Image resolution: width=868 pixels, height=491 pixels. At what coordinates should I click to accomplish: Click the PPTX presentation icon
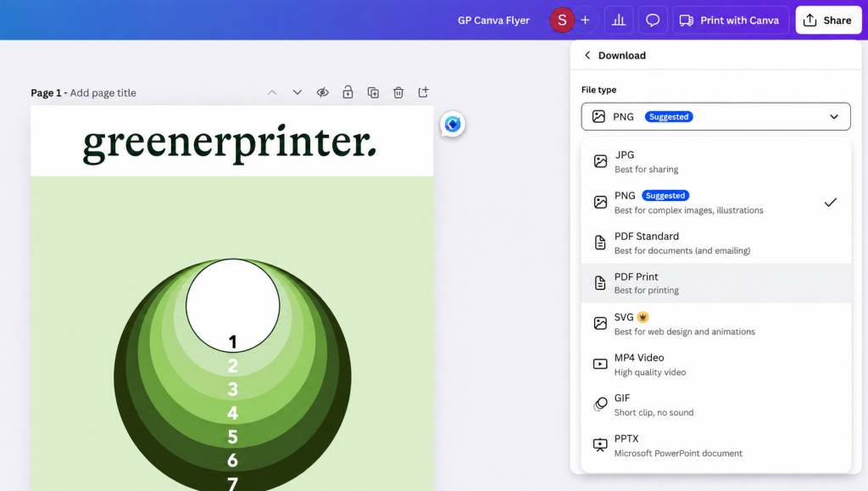point(600,445)
